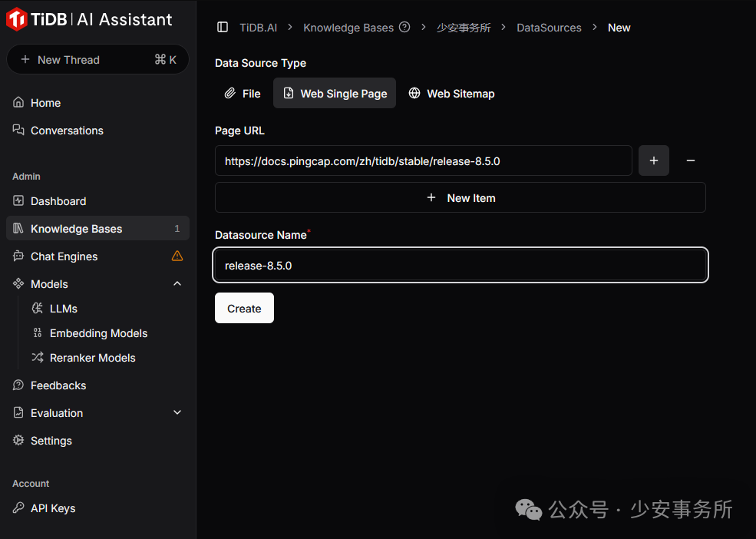Click the TiDB logo icon
The height and width of the screenshot is (539, 756).
16,19
